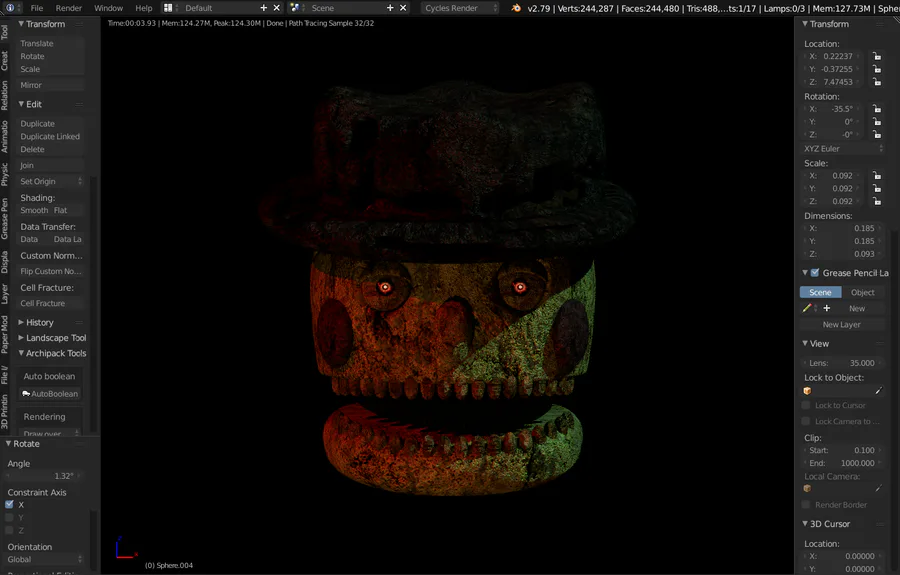Expand the Landscape Tool panel
Image resolution: width=900 pixels, height=575 pixels.
(x=21, y=338)
